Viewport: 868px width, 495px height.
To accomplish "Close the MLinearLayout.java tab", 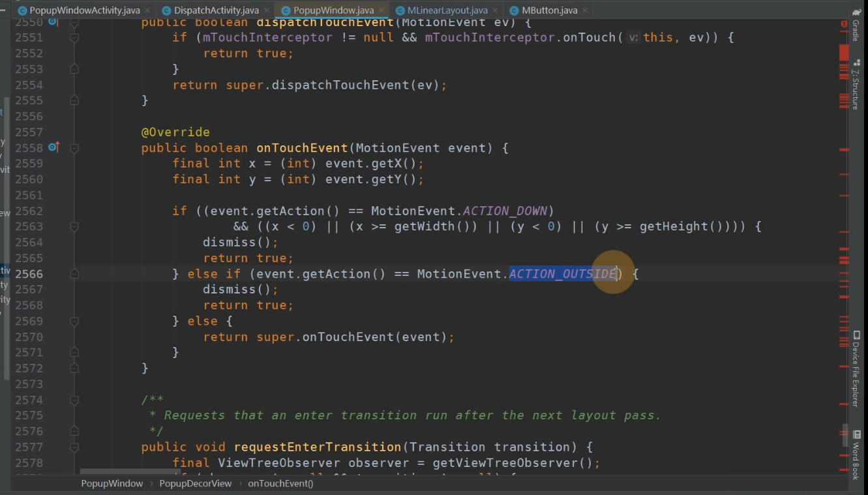I will click(x=495, y=10).
